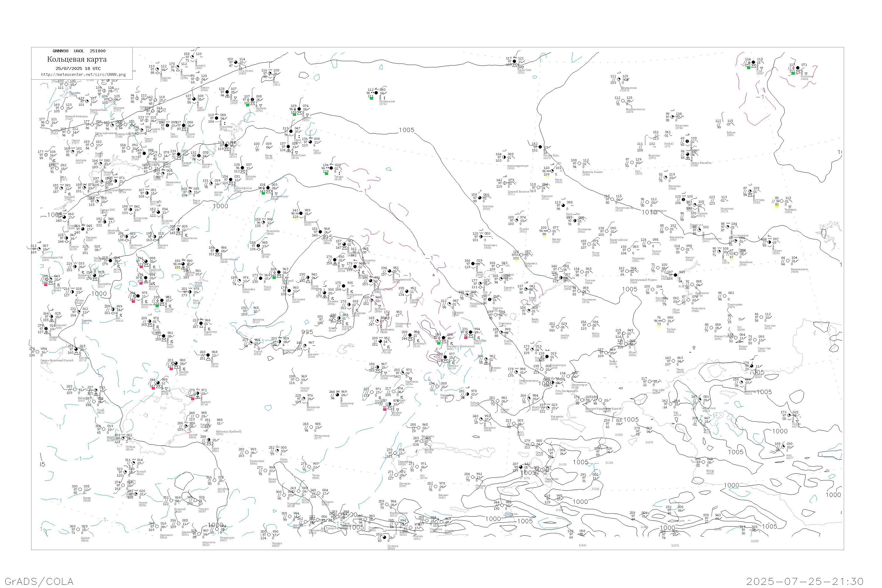Click the filled station circle at Кудымкар
Viewport: 882px width, 588px height.
coord(216,118)
